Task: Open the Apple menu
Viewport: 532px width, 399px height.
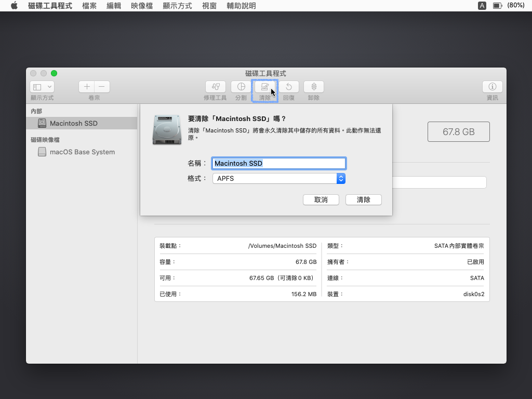Action: point(14,5)
